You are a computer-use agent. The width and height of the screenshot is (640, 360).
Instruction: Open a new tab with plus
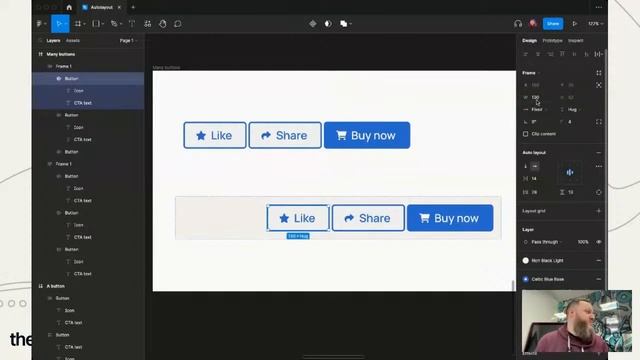click(x=133, y=7)
